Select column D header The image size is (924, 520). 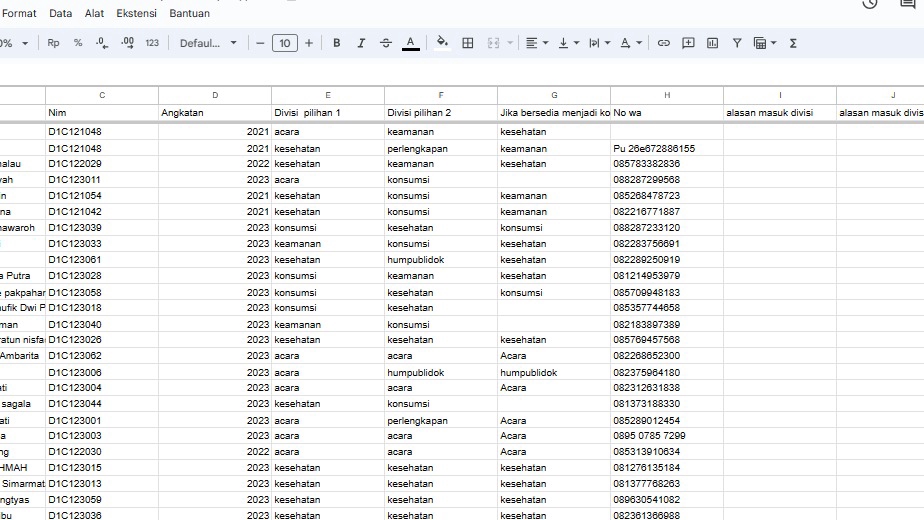(215, 95)
